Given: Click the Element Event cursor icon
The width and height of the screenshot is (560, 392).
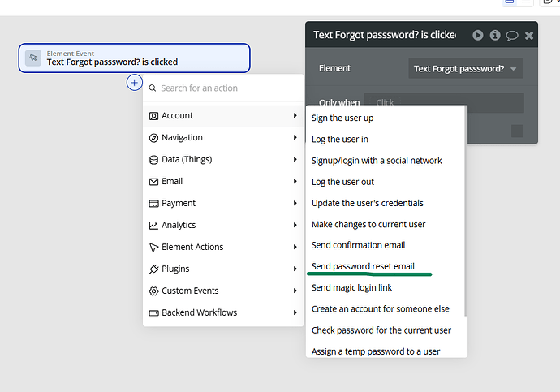Looking at the screenshot, I should click(33, 58).
